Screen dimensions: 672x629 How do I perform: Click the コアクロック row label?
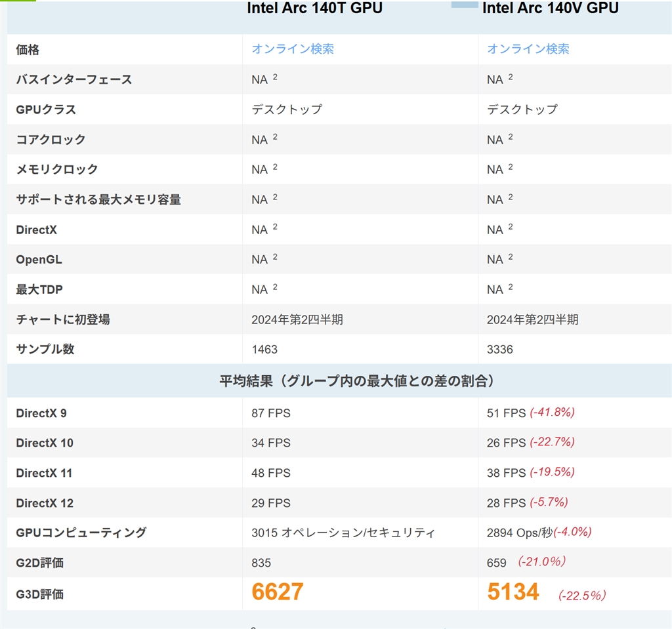[x=51, y=140]
